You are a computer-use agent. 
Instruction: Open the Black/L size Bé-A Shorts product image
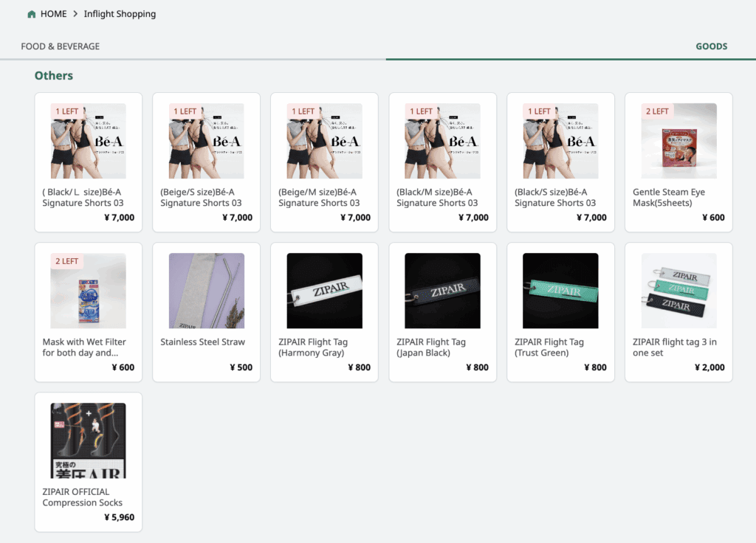pyautogui.click(x=88, y=141)
